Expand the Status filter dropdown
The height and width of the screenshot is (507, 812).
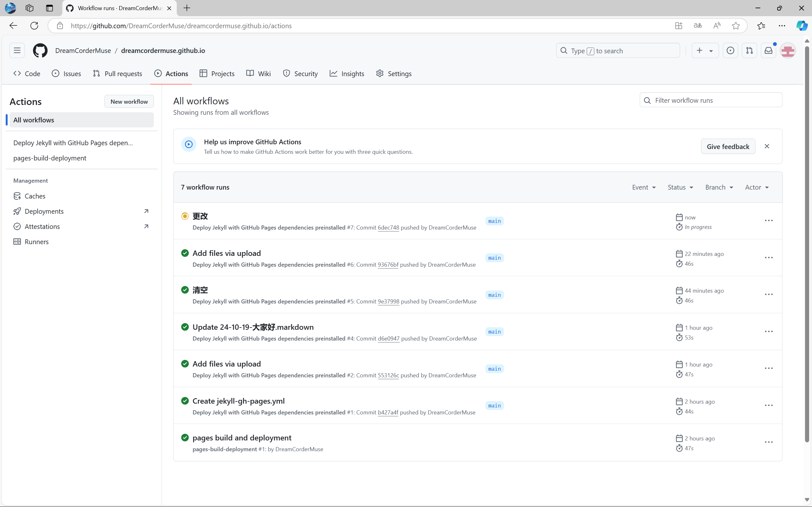click(x=680, y=187)
